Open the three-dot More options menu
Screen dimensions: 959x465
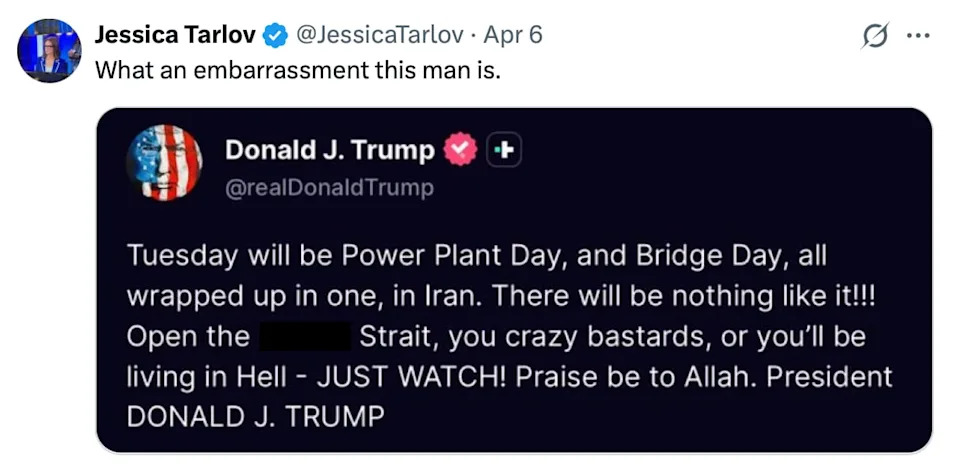coord(917,36)
